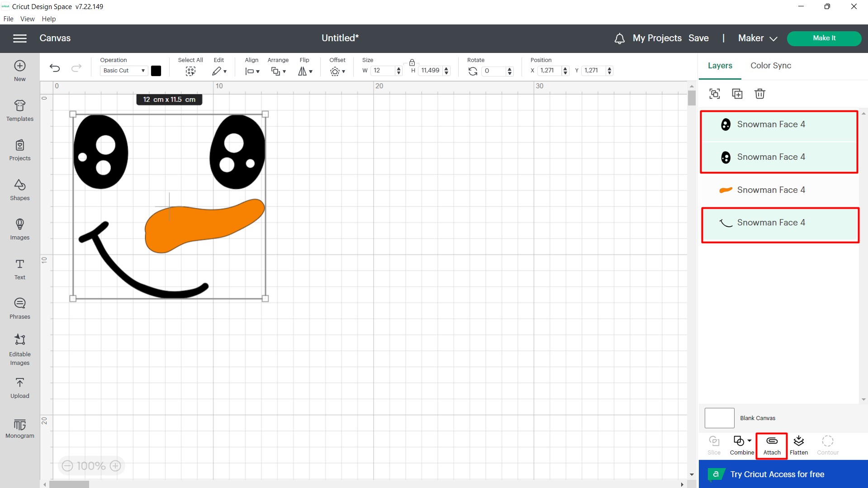
Task: Open the black operation color swatch
Action: pyautogui.click(x=156, y=71)
